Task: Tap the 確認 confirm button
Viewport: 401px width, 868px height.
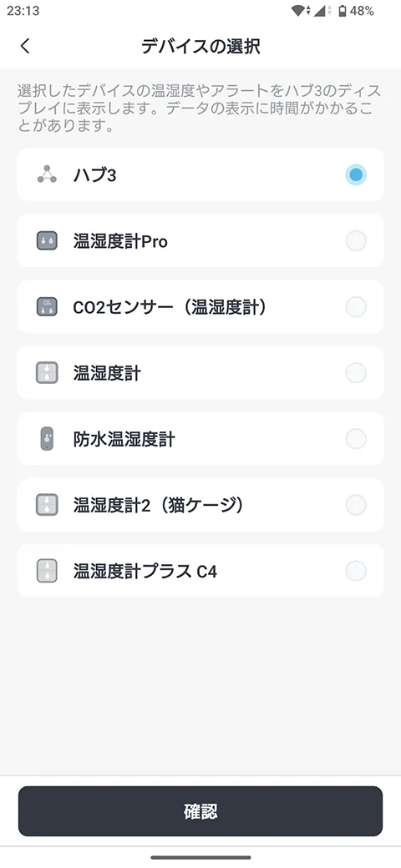Action: 200,811
